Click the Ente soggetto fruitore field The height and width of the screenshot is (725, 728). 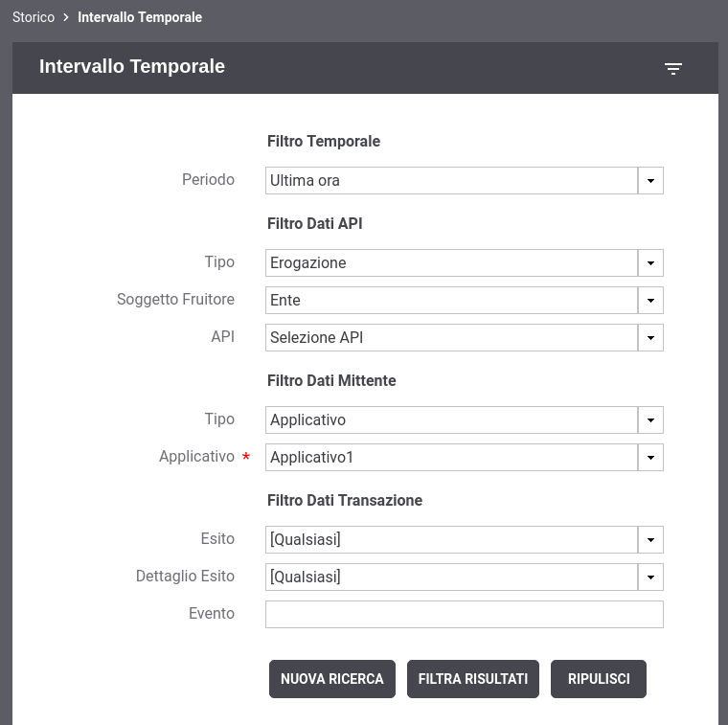[x=452, y=301]
